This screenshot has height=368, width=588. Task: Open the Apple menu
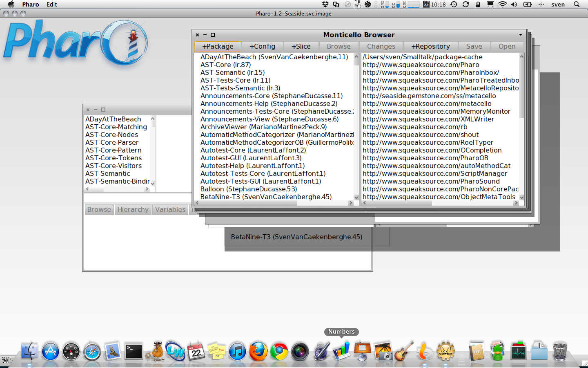click(11, 4)
